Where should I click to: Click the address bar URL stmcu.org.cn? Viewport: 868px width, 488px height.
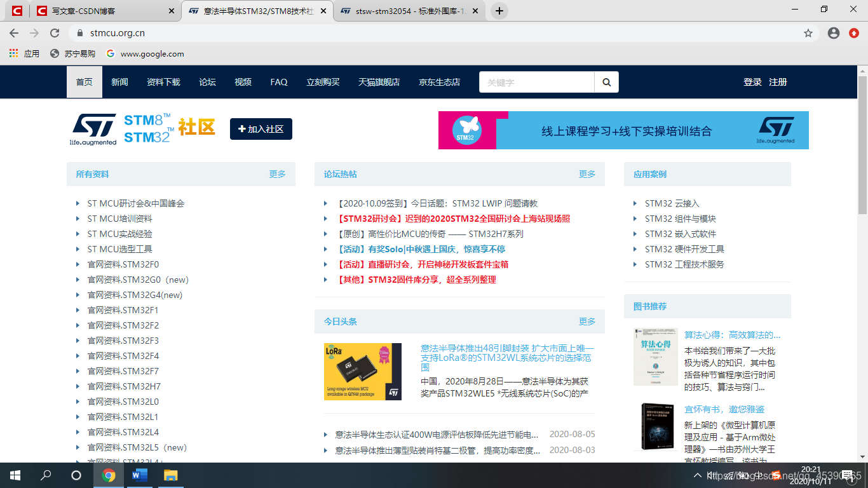[118, 33]
